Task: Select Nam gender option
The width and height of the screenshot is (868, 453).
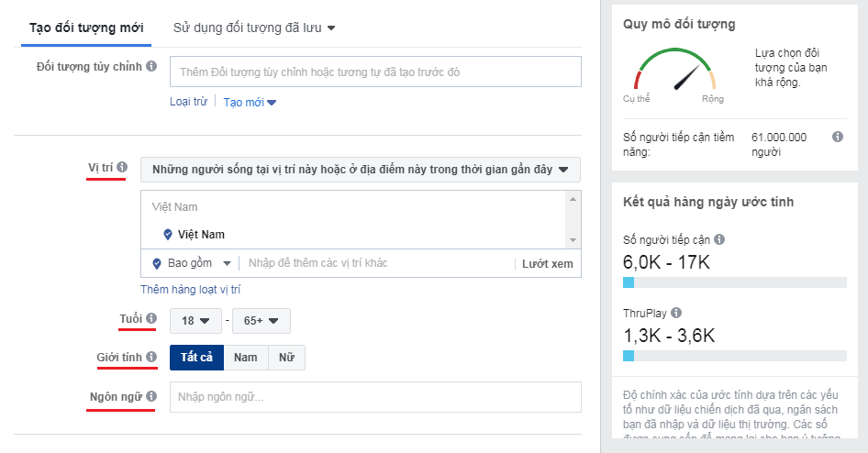Action: [x=246, y=358]
